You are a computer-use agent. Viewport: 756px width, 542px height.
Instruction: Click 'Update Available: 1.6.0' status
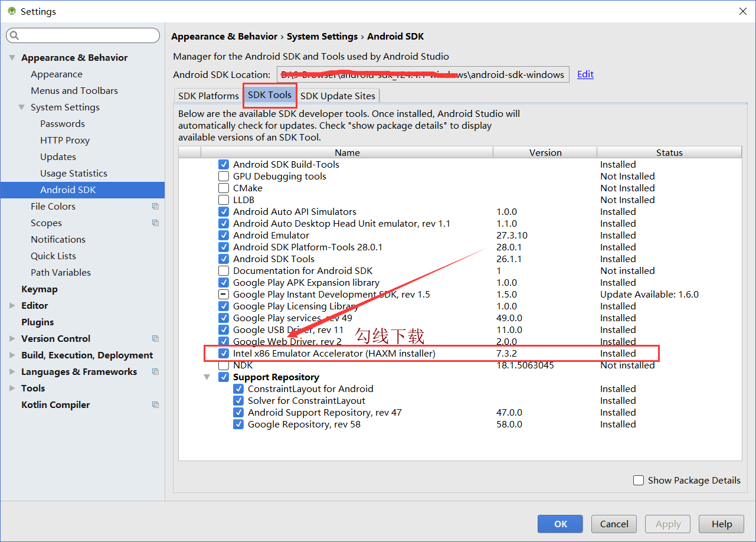click(x=649, y=295)
